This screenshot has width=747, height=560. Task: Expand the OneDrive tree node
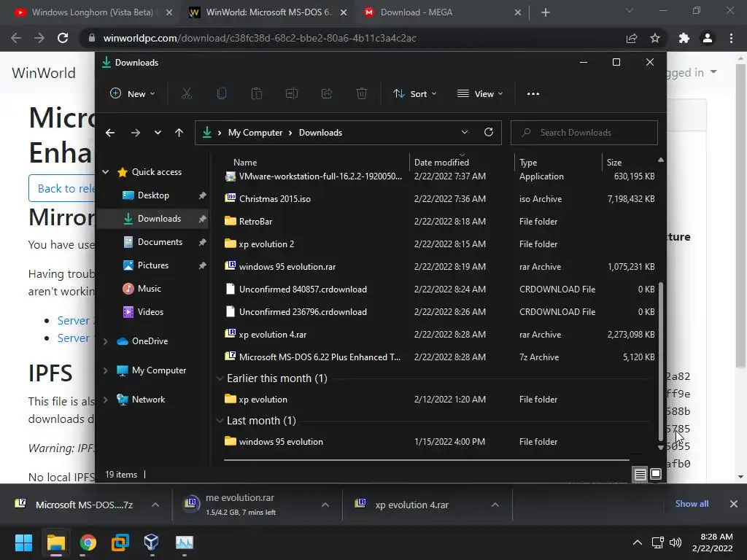pos(106,341)
